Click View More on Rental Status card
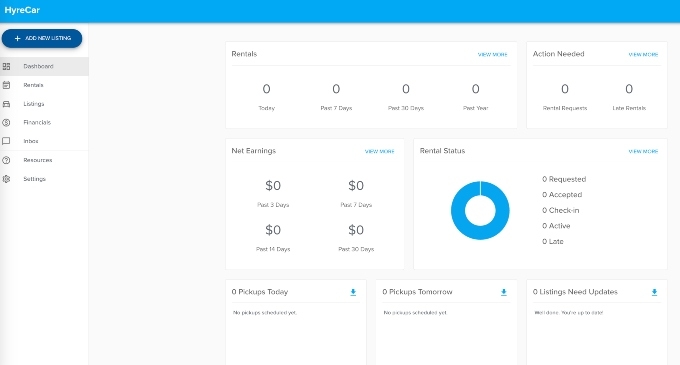 643,151
